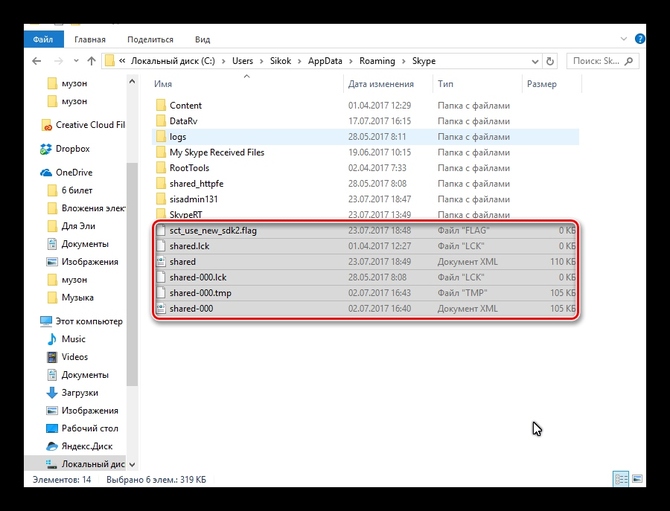Screen dimensions: 670x511
Task: Click the 23.07.2017 18:49 date cell
Action: 379,261
